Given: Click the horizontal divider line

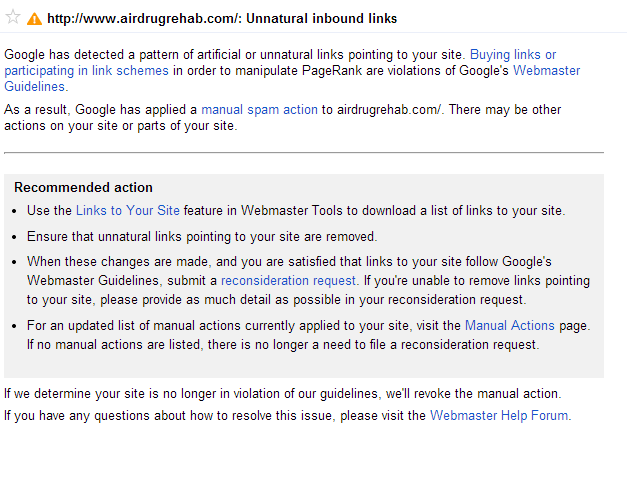Looking at the screenshot, I should point(304,153).
